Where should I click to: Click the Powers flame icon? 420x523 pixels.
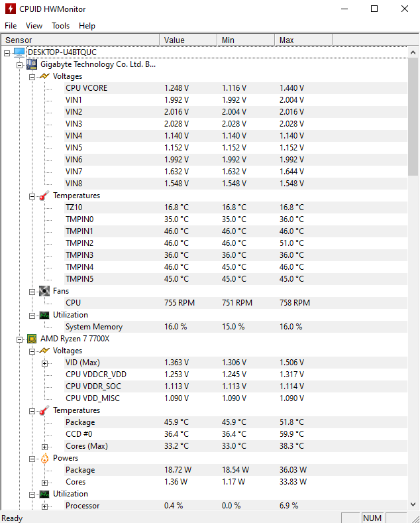[x=44, y=458]
